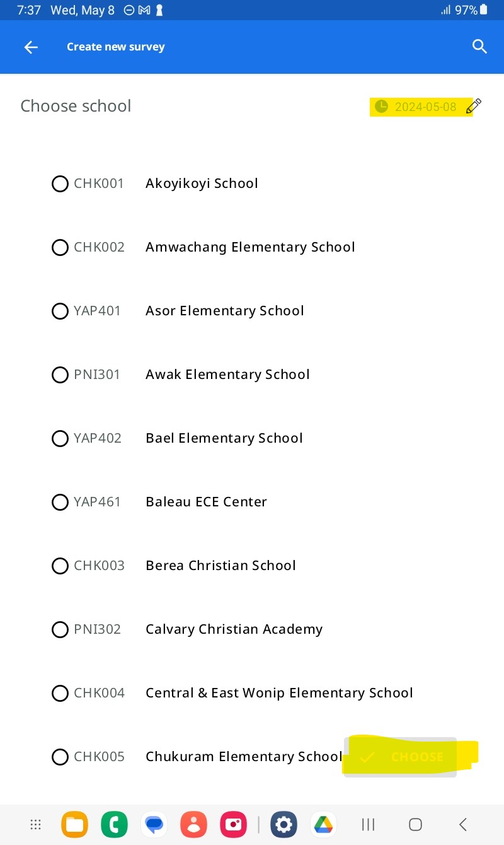Open the blue Messages app
This screenshot has height=845, width=504.
pos(154,824)
